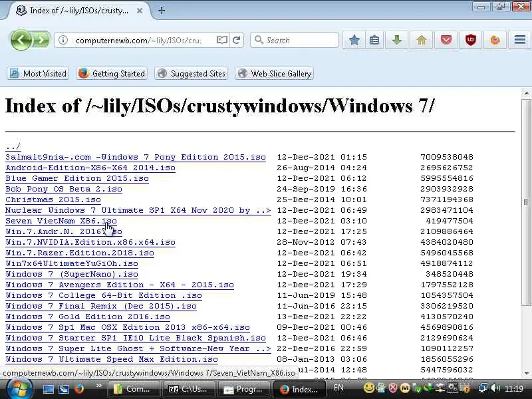Go to parent directory ../ link
The width and height of the screenshot is (532, 399).
pos(13,146)
